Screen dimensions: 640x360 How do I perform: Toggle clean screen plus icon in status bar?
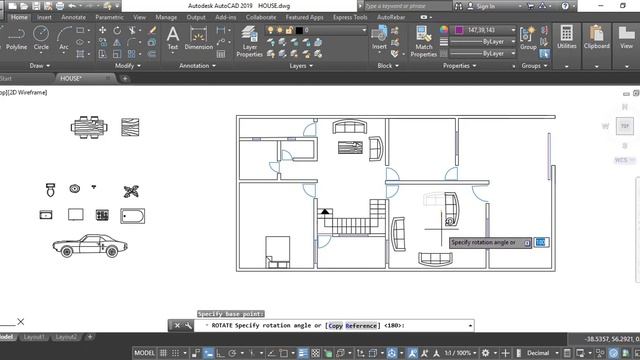point(505,353)
